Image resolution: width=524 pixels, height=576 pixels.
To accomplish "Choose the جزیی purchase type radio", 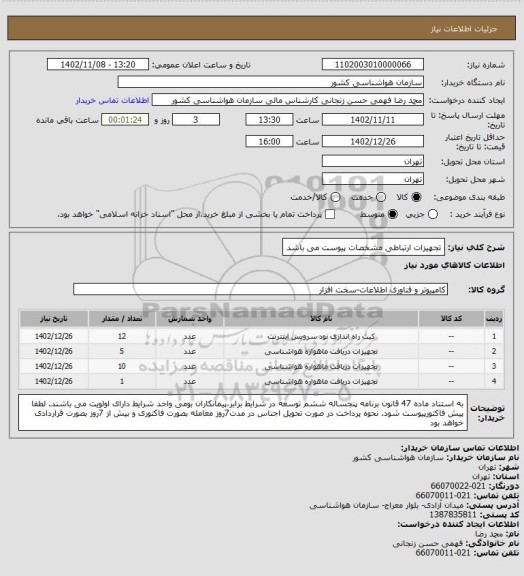I will pos(433,214).
